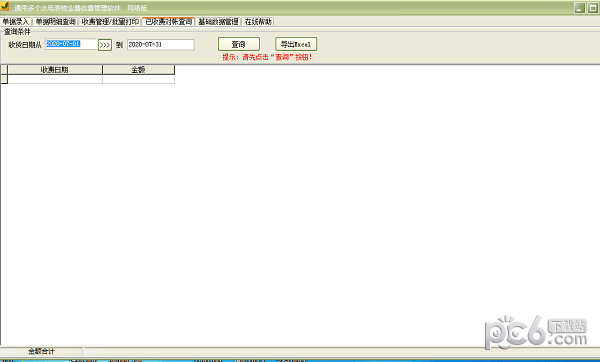Select the 收费管理/批量打印 tab

(110, 22)
